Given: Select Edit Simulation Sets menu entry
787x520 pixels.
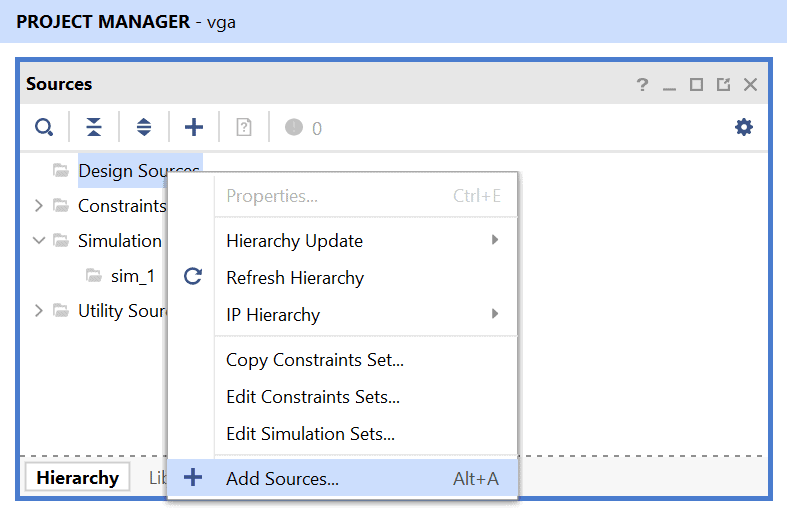Looking at the screenshot, I should tap(310, 434).
